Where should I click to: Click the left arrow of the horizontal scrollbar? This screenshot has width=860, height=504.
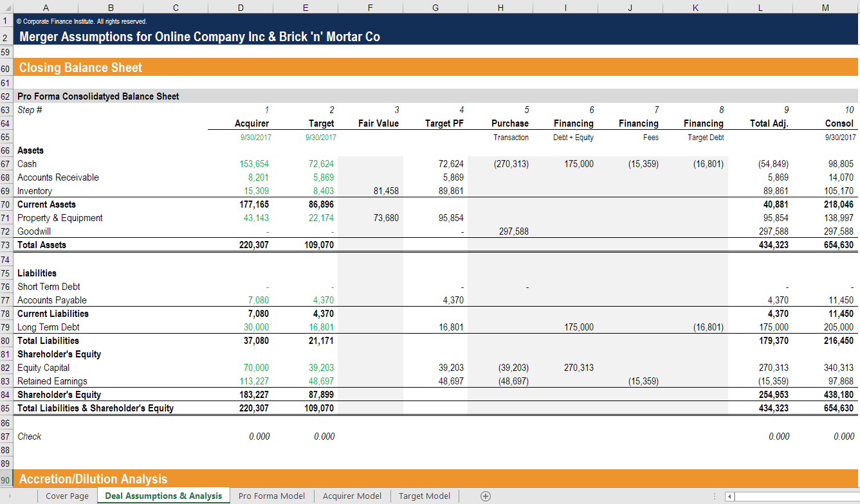point(729,496)
